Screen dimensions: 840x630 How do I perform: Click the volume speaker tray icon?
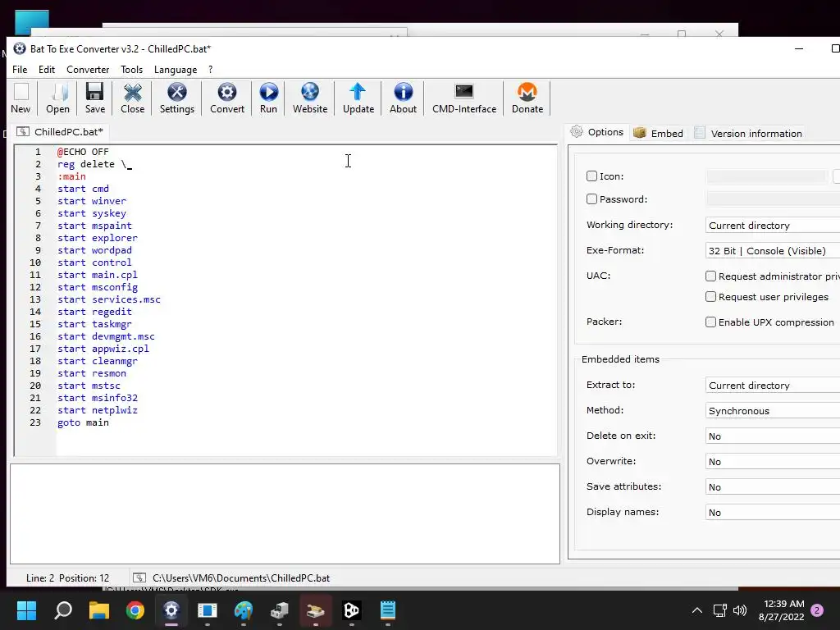[x=740, y=610]
